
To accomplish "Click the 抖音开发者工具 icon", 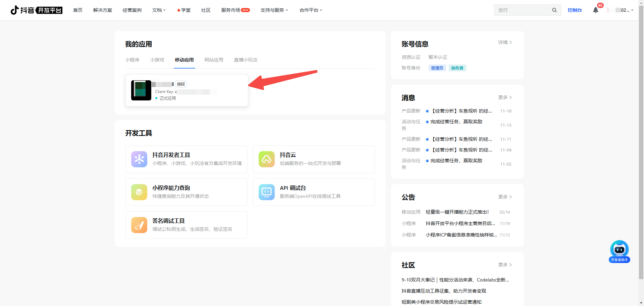I will (x=139, y=159).
